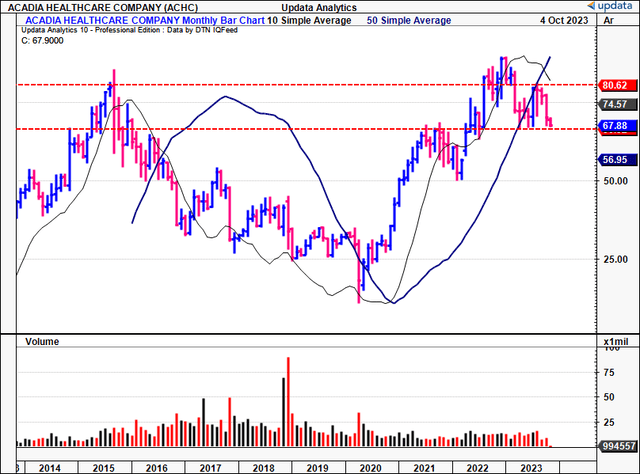Click the 2019 year label on timeline

(x=317, y=468)
